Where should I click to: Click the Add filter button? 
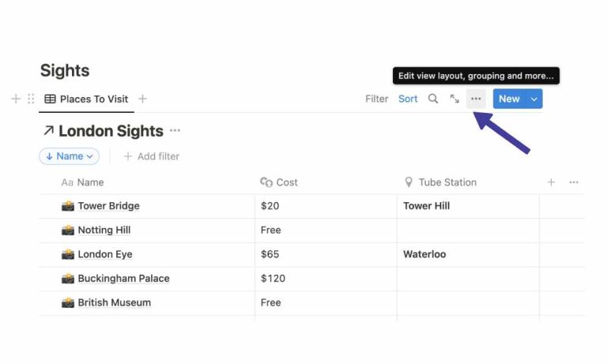click(151, 156)
